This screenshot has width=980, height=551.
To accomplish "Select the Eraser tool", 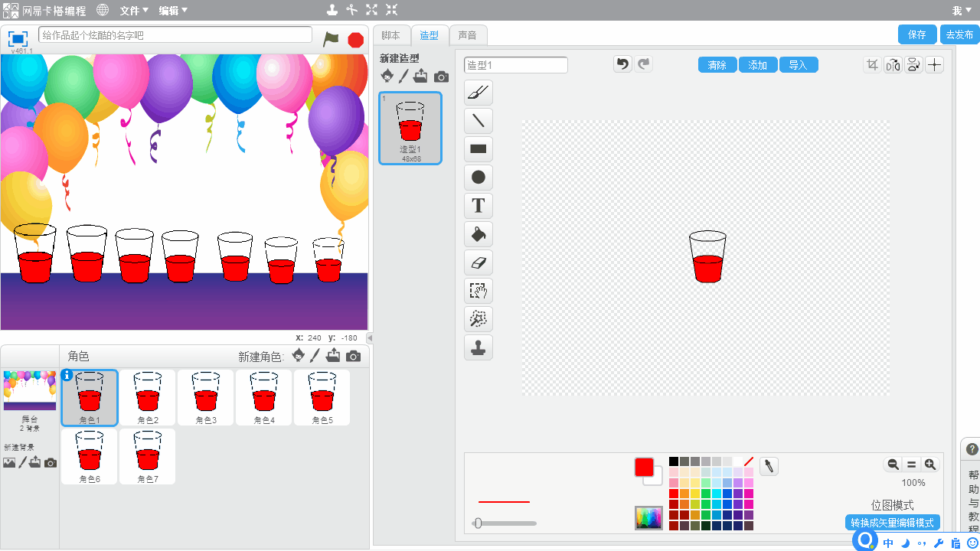I will point(479,262).
